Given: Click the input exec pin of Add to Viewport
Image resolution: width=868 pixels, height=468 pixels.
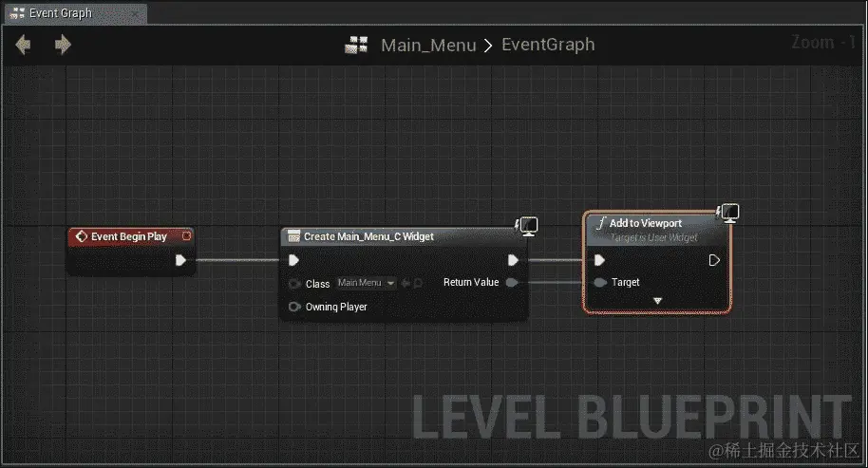Looking at the screenshot, I should [599, 260].
